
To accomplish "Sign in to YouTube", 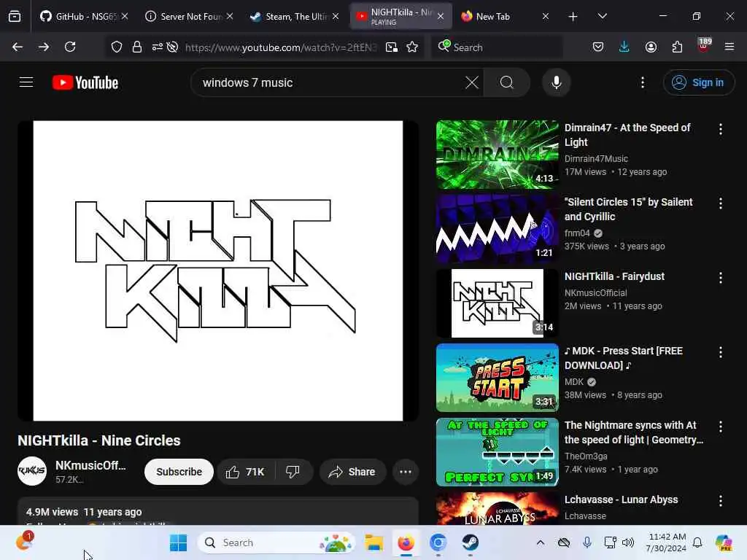I will (x=698, y=82).
